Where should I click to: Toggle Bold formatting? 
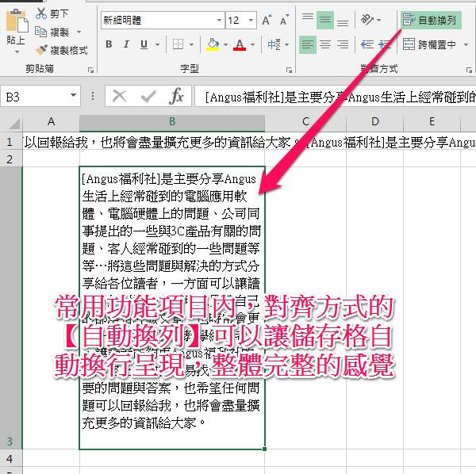tap(109, 44)
